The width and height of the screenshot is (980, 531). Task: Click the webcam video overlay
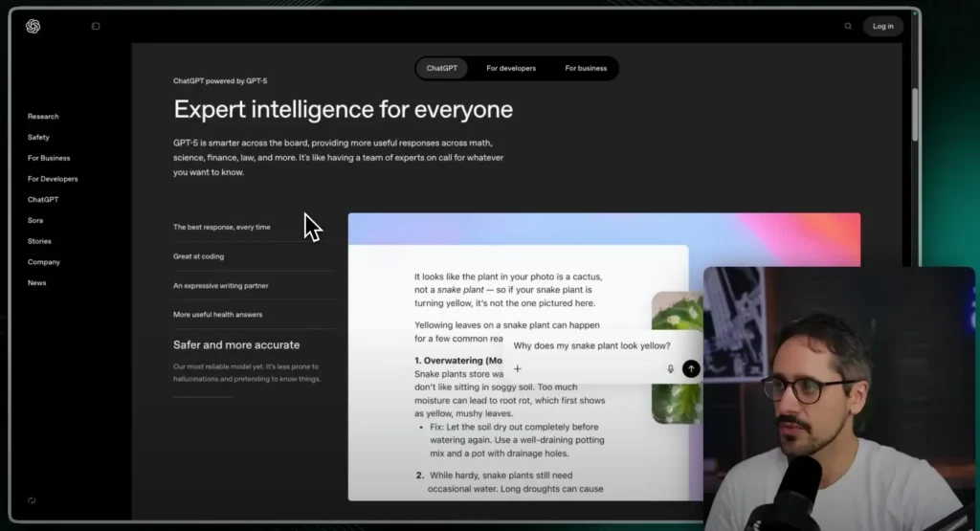tap(839, 399)
